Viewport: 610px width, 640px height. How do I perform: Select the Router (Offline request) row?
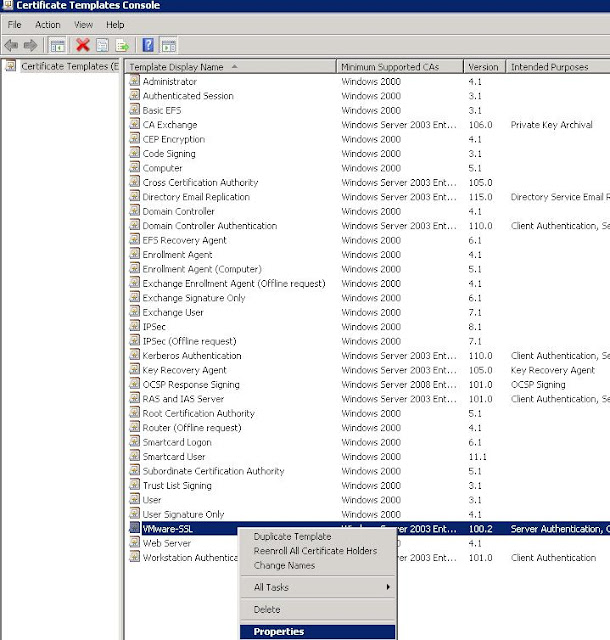(367, 428)
